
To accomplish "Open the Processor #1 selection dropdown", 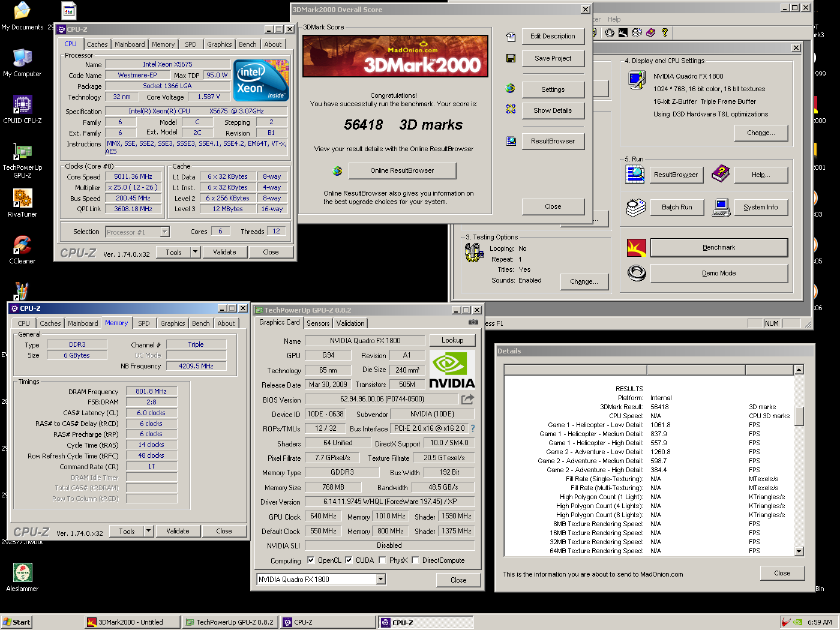I will pyautogui.click(x=165, y=232).
